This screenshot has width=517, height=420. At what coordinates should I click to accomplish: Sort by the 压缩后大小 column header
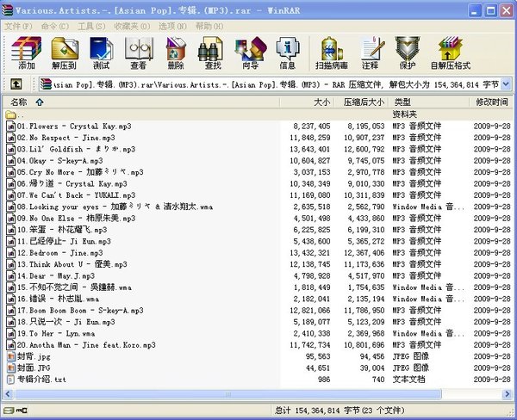click(x=362, y=102)
